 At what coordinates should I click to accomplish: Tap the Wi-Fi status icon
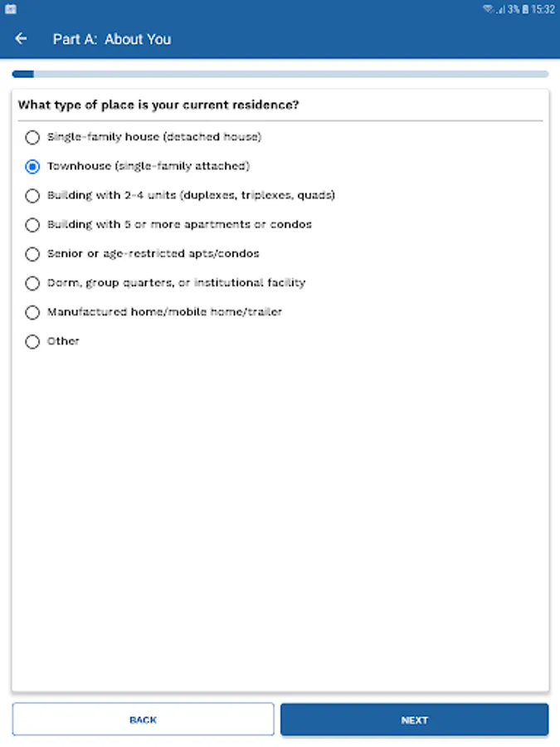pos(489,9)
